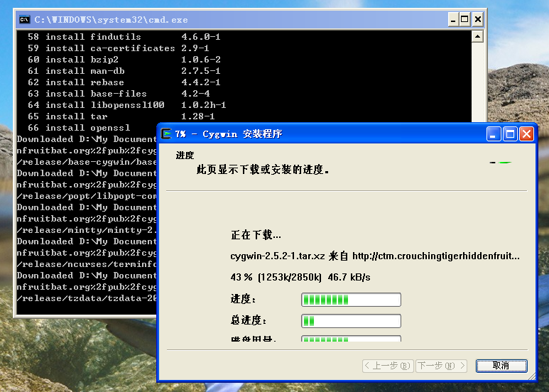Minimize the Cygwin setup window
549x392 pixels.
click(494, 134)
